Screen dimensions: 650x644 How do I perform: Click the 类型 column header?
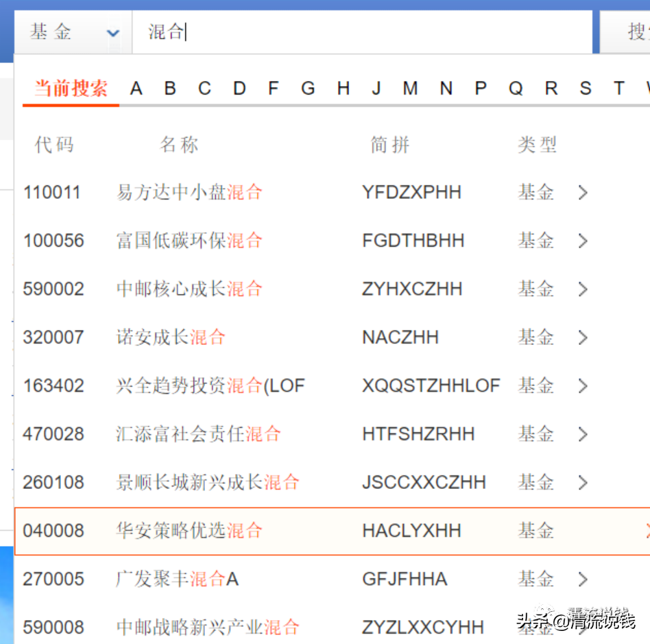point(537,145)
